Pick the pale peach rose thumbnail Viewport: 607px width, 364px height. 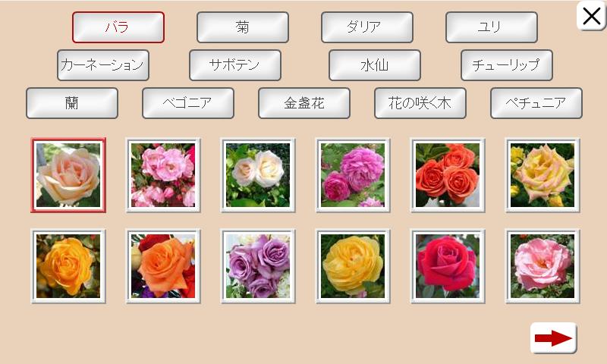point(68,175)
